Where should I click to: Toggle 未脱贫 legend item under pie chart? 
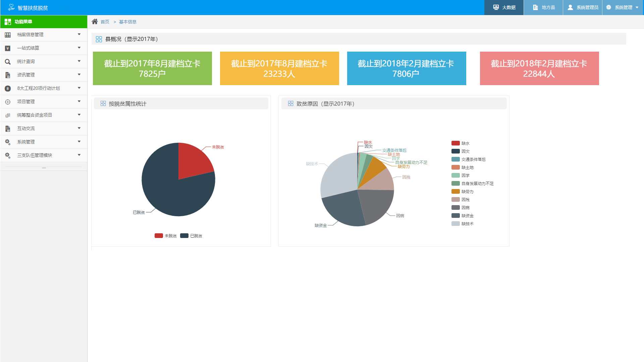click(x=166, y=236)
